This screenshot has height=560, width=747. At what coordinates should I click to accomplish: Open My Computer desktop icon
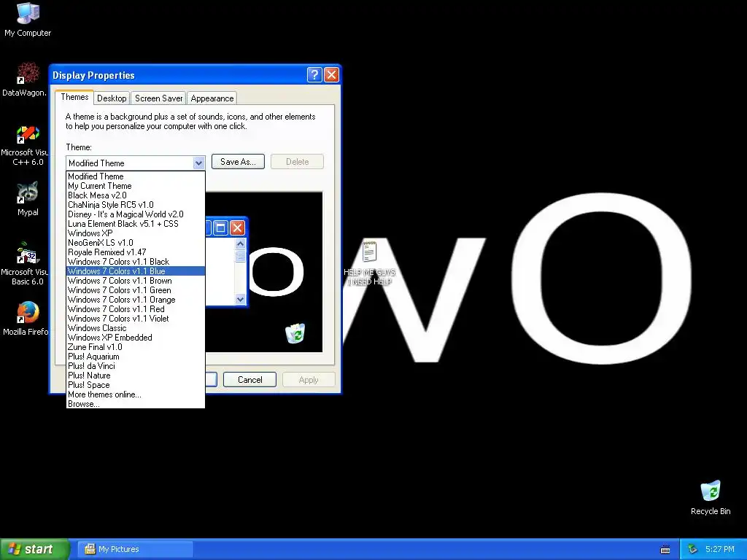click(x=28, y=20)
